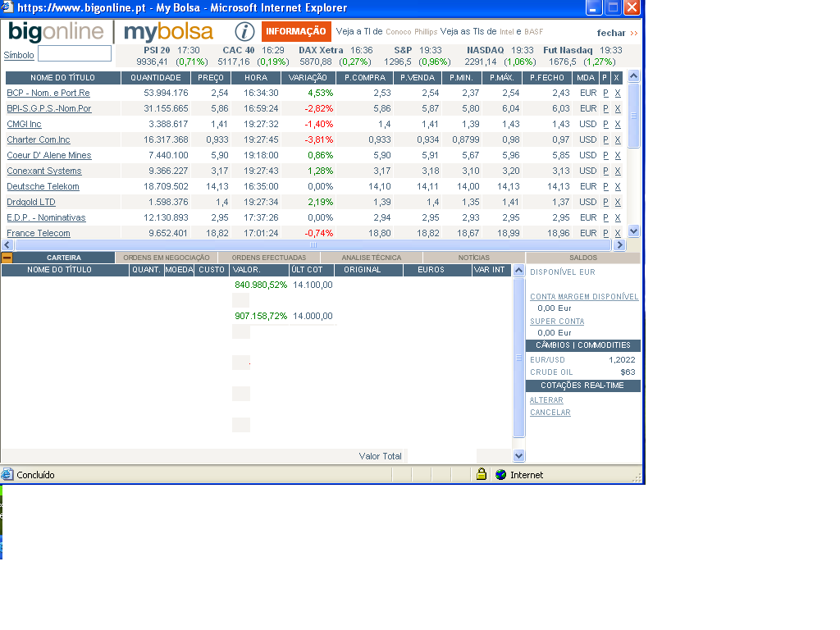The height and width of the screenshot is (630, 840).
Task: Select the 840.980,52% portfolio value
Action: [261, 285]
